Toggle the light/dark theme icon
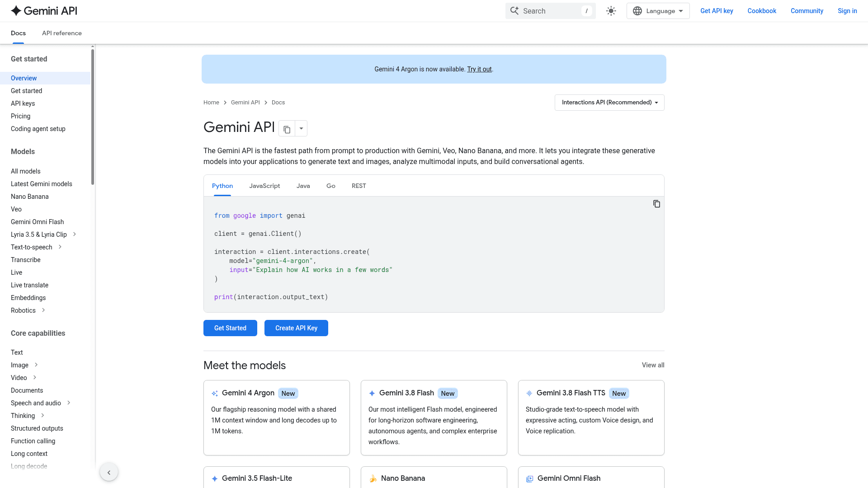 [x=611, y=11]
